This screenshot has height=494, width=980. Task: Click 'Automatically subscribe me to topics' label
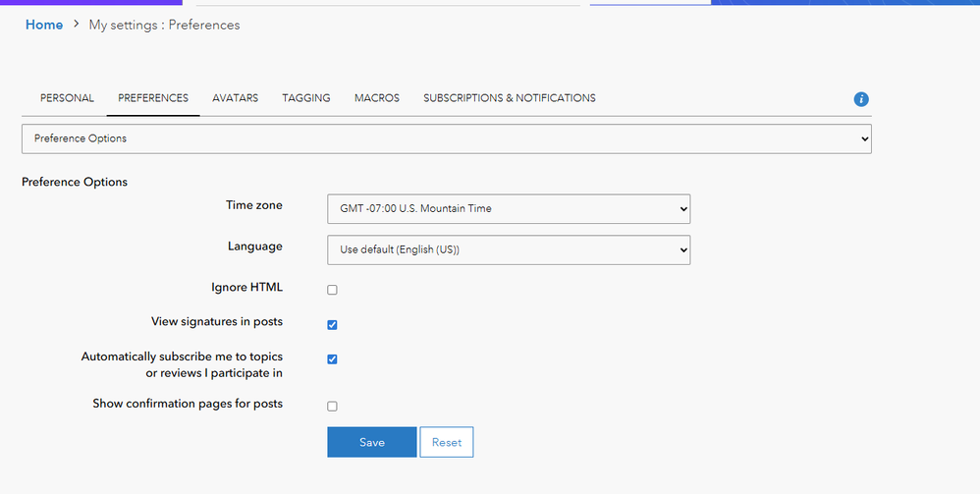[x=182, y=364]
